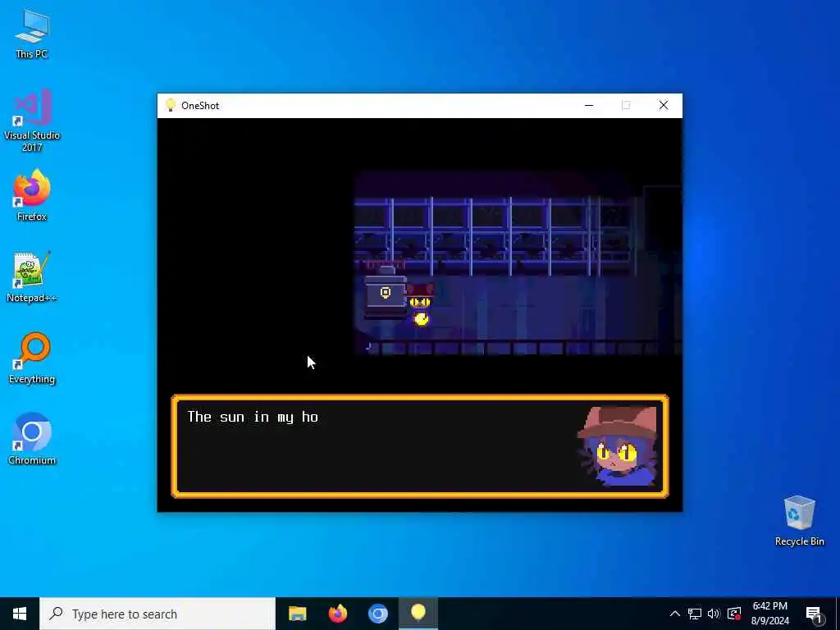The width and height of the screenshot is (840, 630).
Task: Open the volume speaker tray icon
Action: (714, 614)
